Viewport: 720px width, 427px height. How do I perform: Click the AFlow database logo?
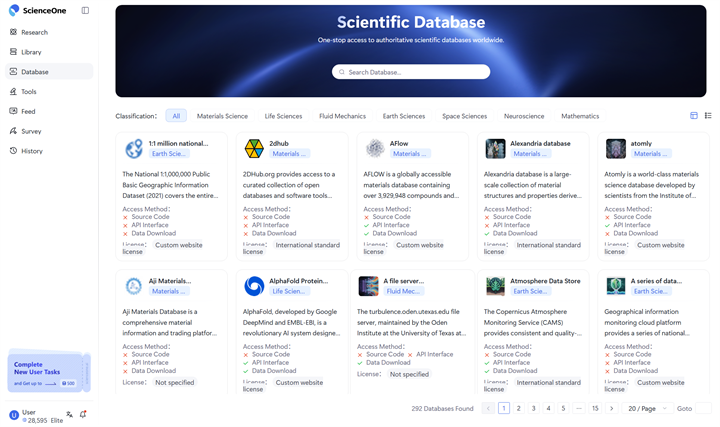click(x=375, y=149)
